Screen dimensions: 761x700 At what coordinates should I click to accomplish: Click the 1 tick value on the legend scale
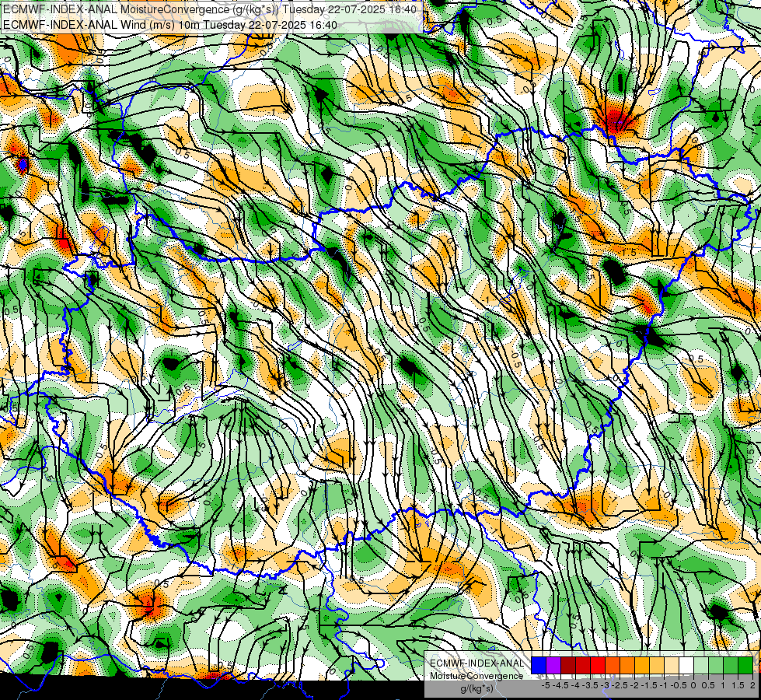click(x=723, y=685)
